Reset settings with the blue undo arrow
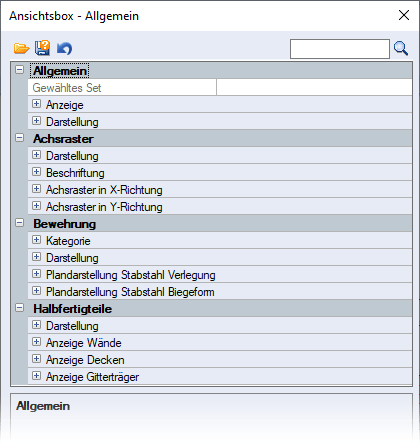Image resolution: width=420 pixels, height=443 pixels. coord(64,49)
